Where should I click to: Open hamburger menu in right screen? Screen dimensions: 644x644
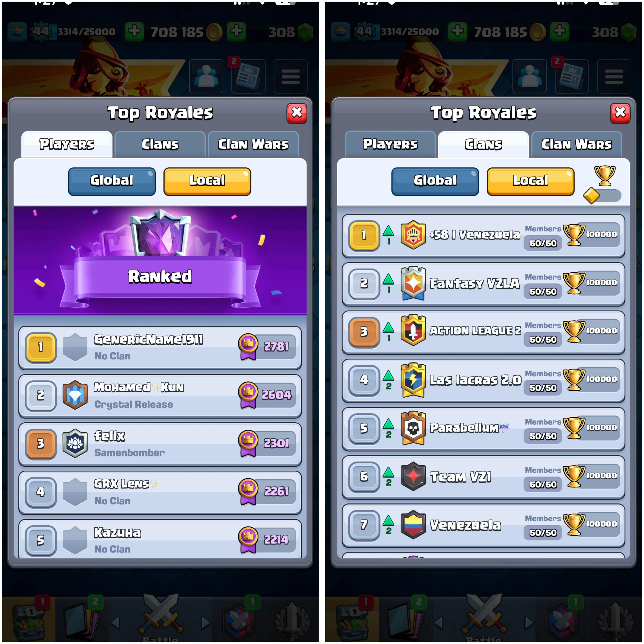[x=614, y=76]
